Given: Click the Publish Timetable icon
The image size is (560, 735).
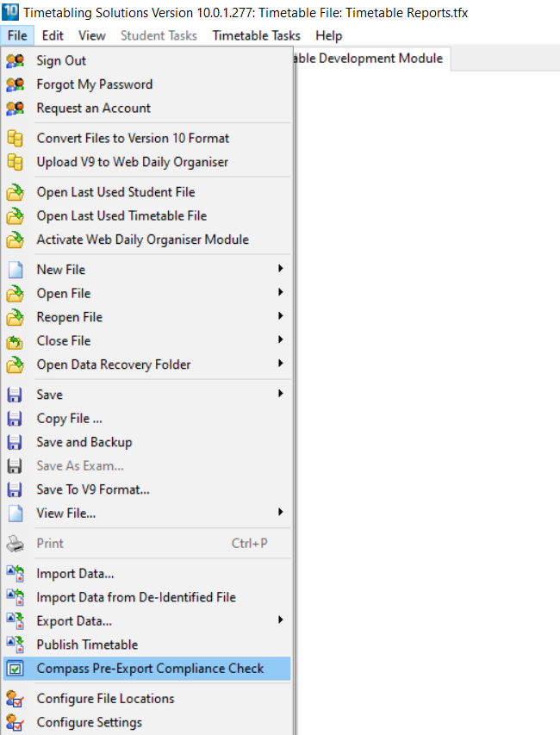Looking at the screenshot, I should click(x=15, y=645).
